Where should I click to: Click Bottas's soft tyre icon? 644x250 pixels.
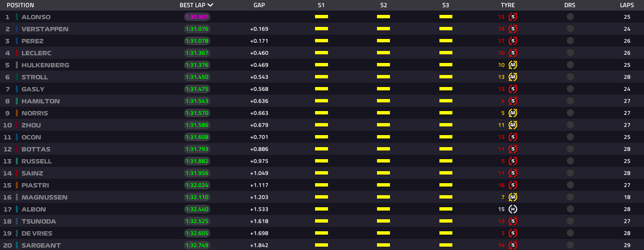point(513,149)
